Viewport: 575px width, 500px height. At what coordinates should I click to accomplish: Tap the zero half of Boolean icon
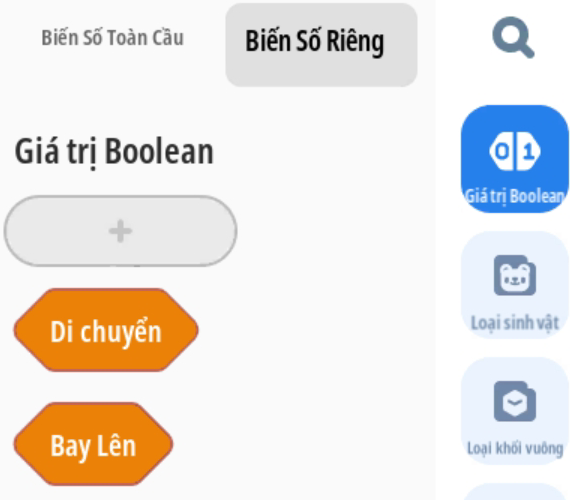[x=502, y=151]
